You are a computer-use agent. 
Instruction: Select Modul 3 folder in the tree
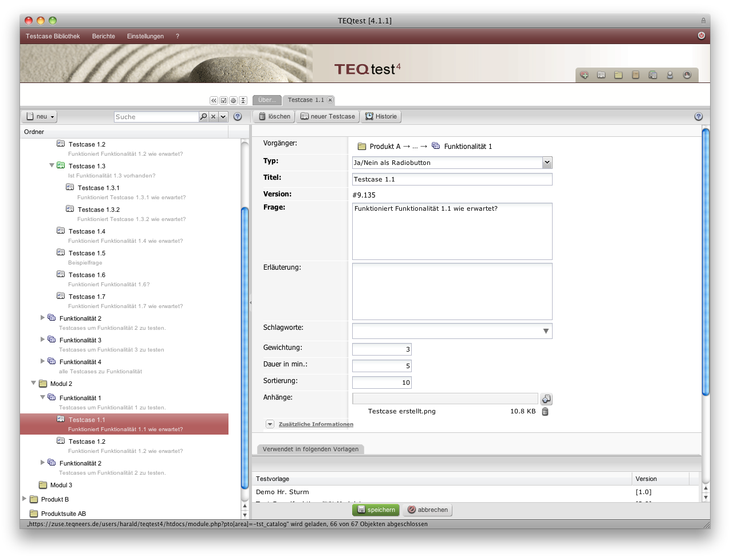61,485
